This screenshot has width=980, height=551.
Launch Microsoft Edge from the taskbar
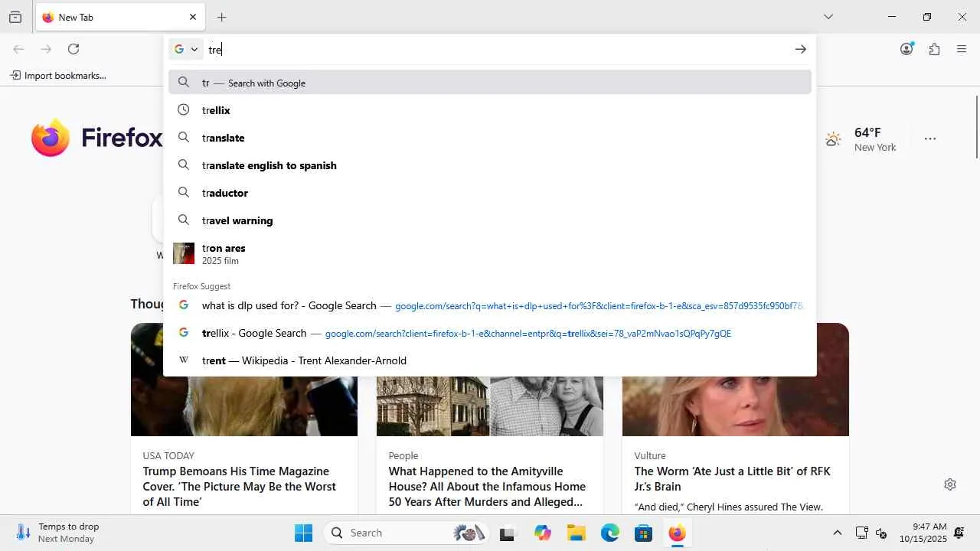610,533
